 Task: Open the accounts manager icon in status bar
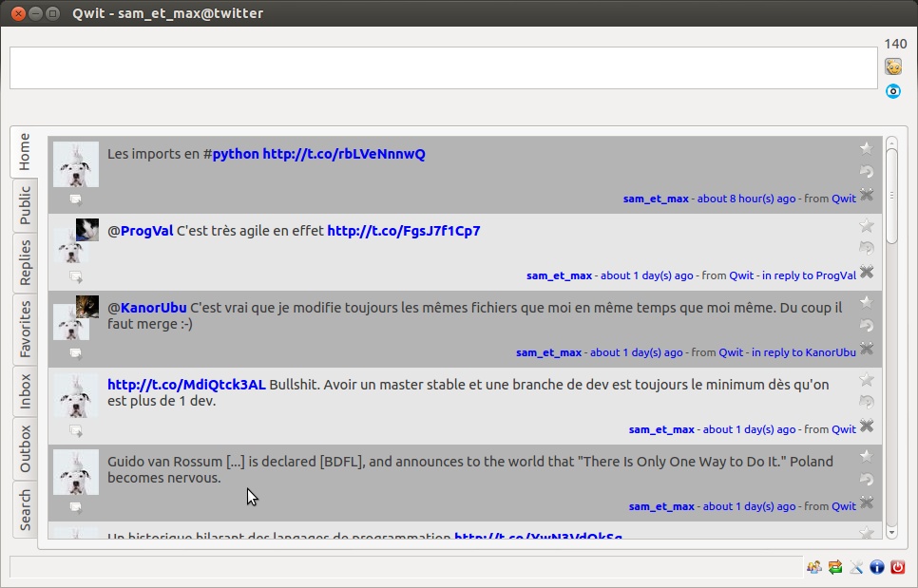click(813, 566)
